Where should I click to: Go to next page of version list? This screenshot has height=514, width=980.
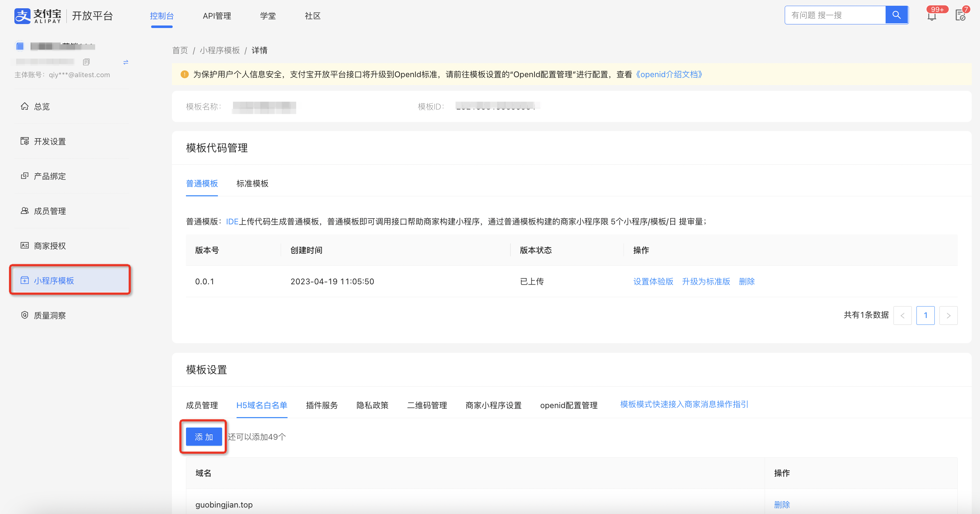[948, 316]
